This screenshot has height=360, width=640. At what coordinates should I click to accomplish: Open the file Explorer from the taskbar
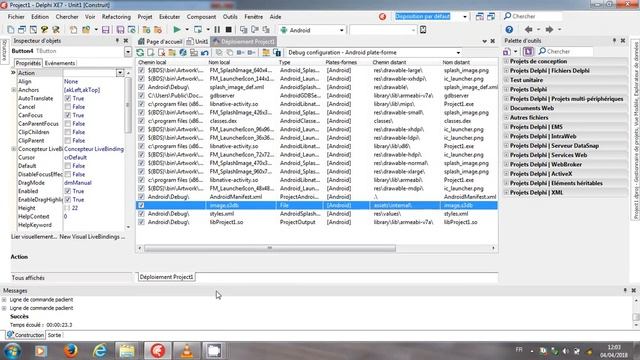[127, 351]
